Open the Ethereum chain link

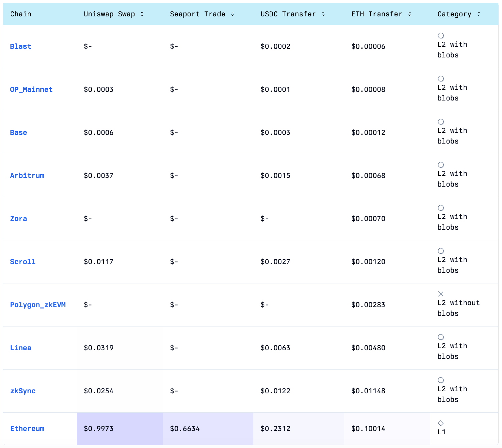27,429
